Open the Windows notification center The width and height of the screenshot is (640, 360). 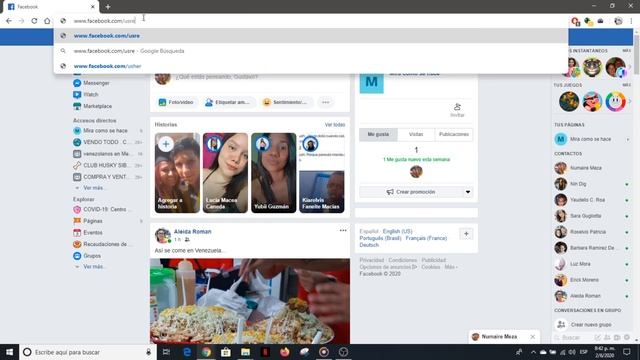[x=627, y=352]
